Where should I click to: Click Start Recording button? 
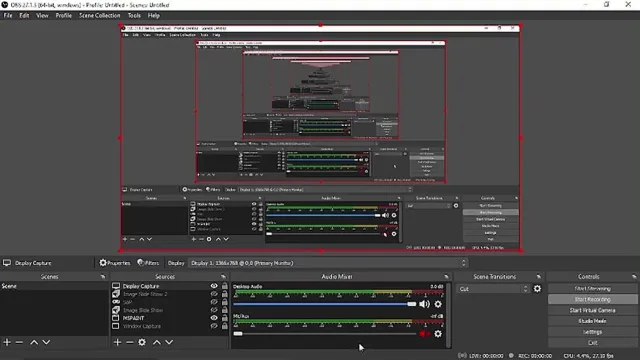click(593, 299)
